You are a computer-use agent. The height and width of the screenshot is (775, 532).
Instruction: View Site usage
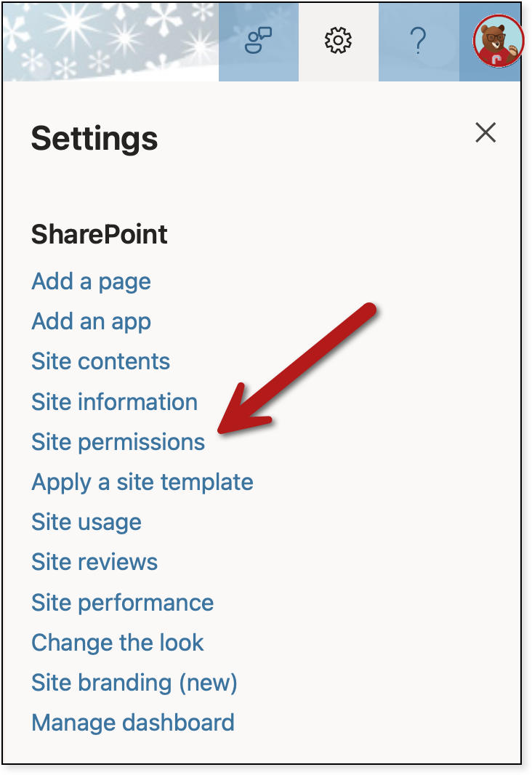click(x=86, y=522)
